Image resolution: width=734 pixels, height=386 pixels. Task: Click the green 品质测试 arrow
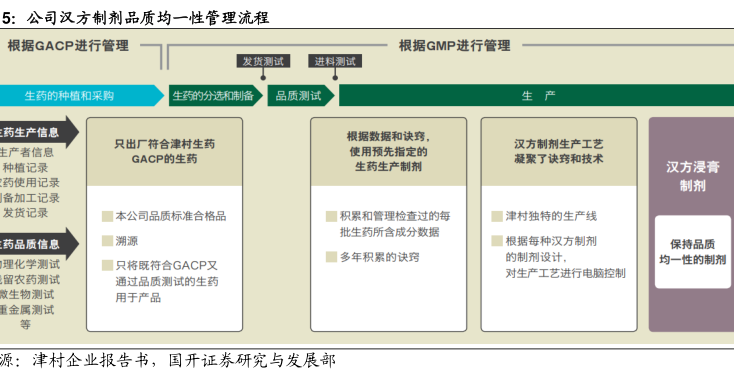tap(301, 95)
